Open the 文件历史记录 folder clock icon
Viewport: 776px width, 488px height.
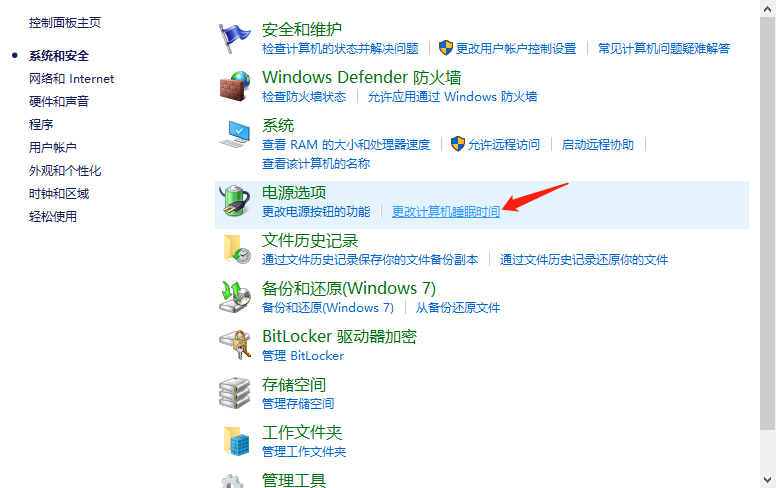point(237,249)
